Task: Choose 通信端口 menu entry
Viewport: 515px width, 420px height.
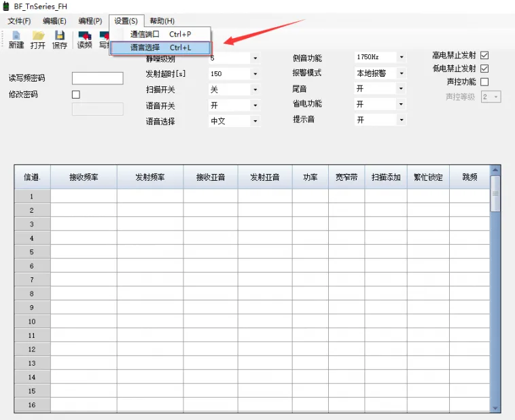Action: [160, 34]
